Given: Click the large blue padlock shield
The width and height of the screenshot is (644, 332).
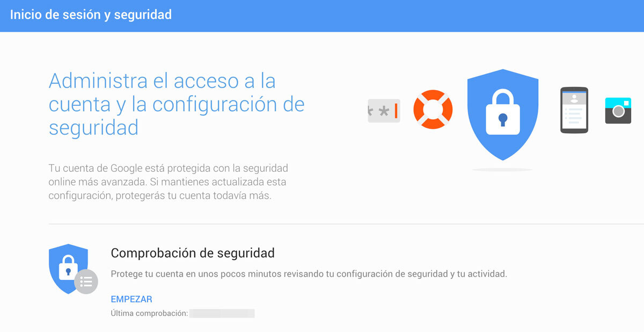Looking at the screenshot, I should (x=503, y=114).
